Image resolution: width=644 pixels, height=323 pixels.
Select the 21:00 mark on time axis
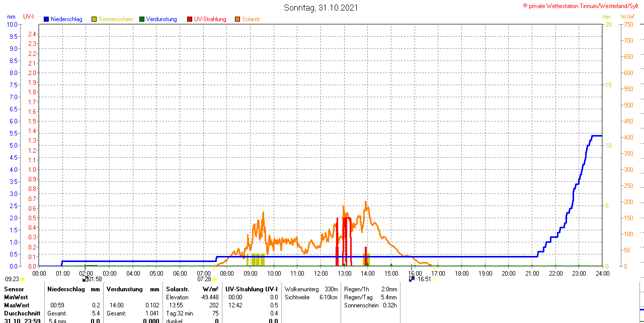pyautogui.click(x=532, y=273)
